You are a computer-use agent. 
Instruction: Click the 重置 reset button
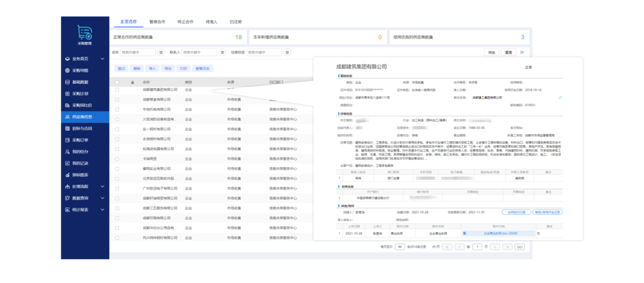(x=508, y=52)
